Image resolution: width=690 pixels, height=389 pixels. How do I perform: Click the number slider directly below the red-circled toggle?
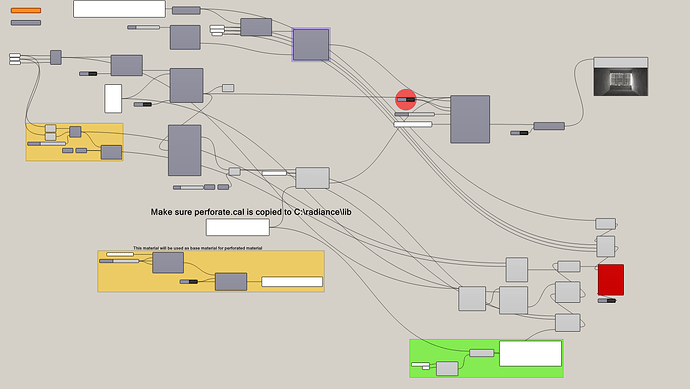point(415,114)
